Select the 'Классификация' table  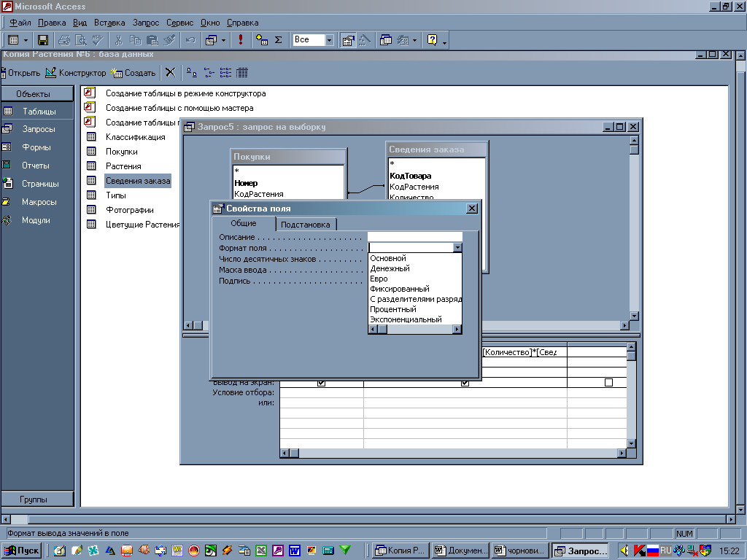pos(135,137)
